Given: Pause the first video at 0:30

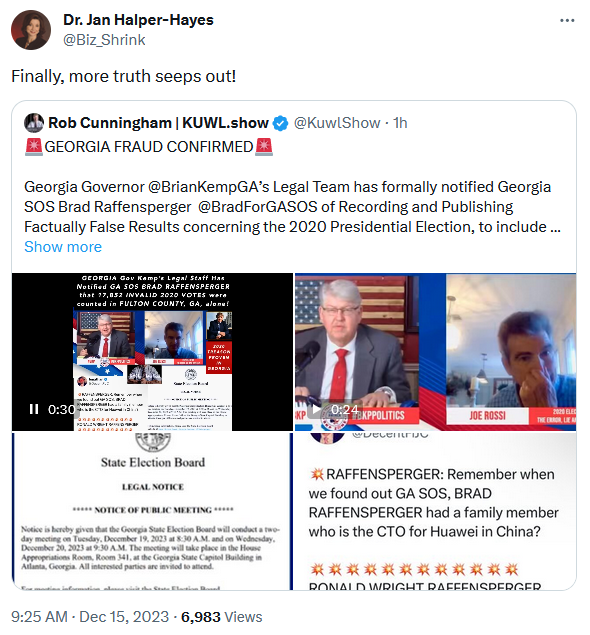Looking at the screenshot, I should point(34,409).
